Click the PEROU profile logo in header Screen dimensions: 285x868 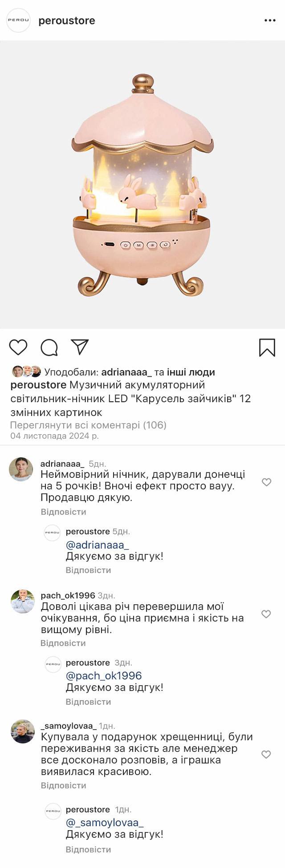(x=18, y=20)
